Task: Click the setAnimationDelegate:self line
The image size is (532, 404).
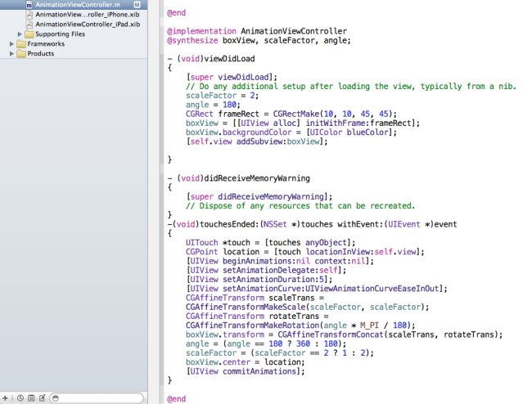Action: point(266,270)
